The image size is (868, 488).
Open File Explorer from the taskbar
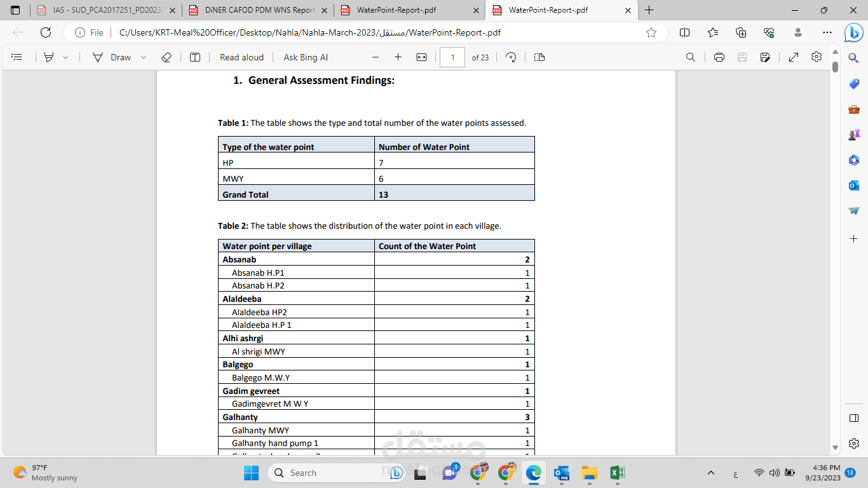(590, 473)
